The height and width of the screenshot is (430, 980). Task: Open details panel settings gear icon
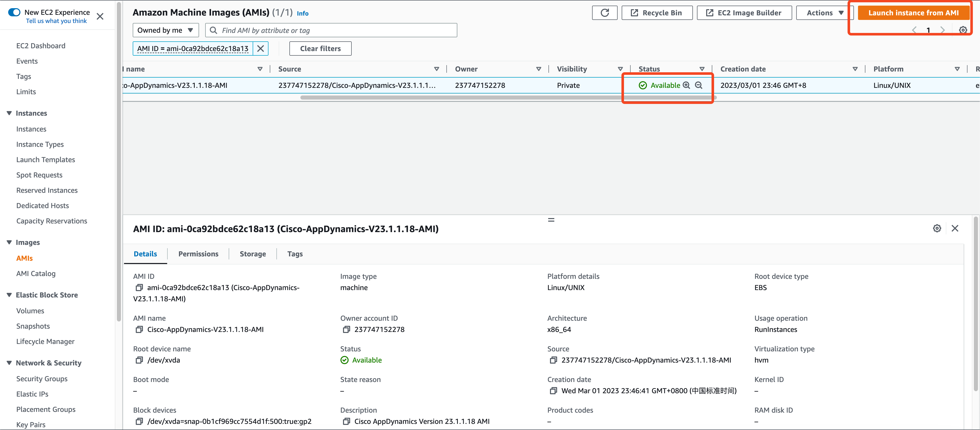pos(937,228)
